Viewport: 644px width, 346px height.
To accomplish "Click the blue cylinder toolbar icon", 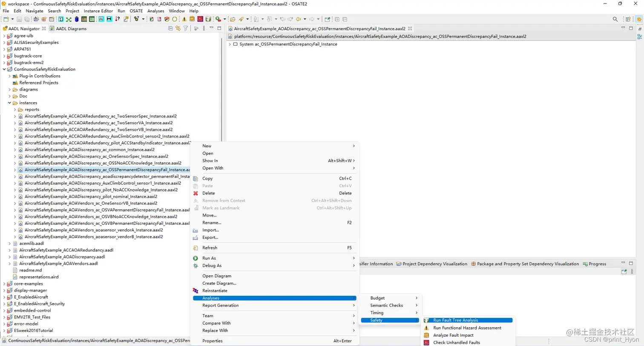I will coord(77,19).
